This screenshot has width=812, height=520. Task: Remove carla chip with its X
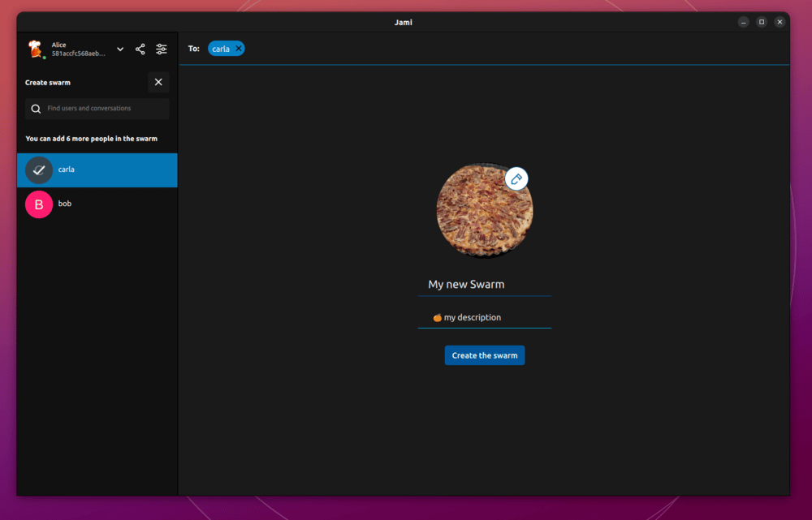(238, 49)
